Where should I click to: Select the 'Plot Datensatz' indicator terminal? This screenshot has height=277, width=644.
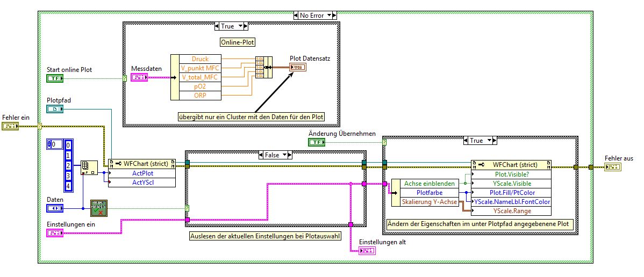click(x=297, y=67)
